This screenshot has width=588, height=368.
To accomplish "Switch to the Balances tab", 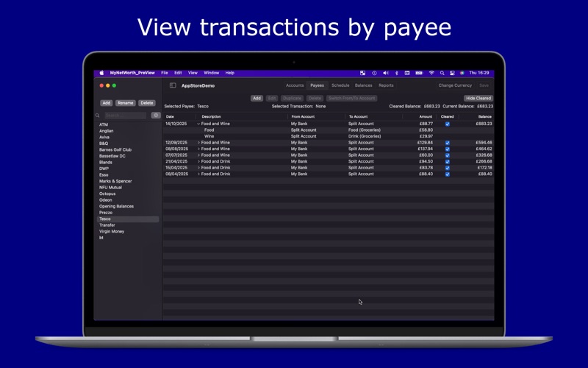I will pos(363,85).
